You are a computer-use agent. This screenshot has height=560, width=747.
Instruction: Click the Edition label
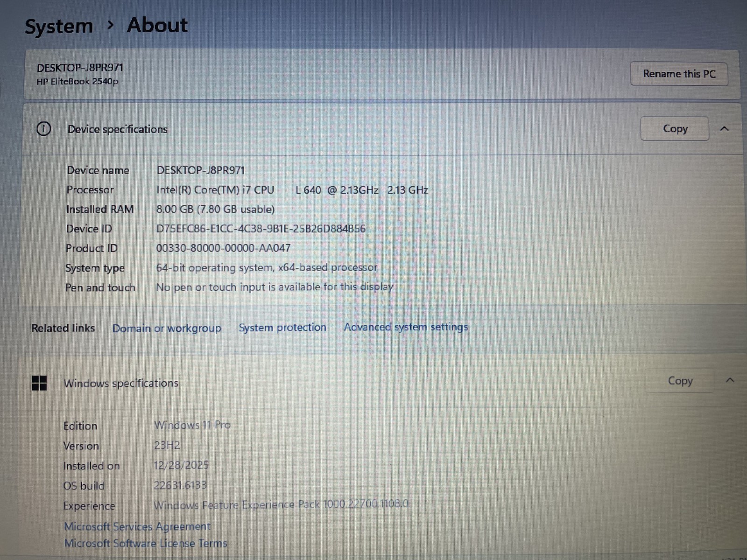[x=80, y=426]
